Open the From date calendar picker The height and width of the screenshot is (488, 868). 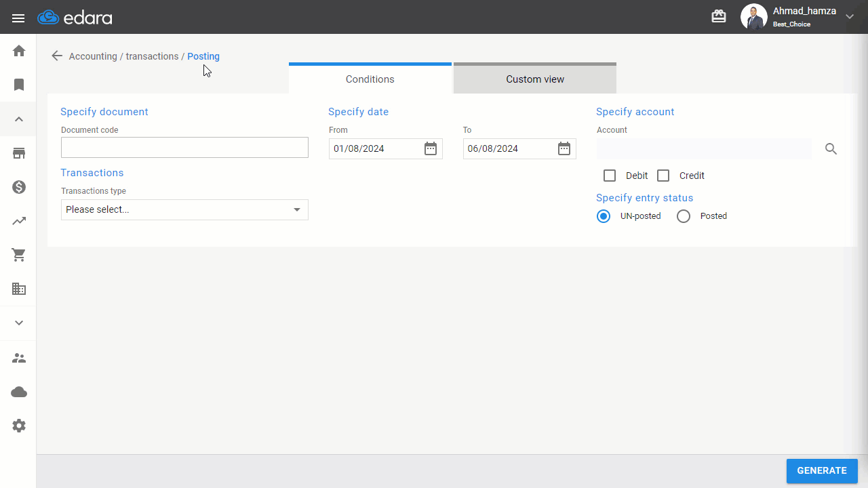pos(431,148)
